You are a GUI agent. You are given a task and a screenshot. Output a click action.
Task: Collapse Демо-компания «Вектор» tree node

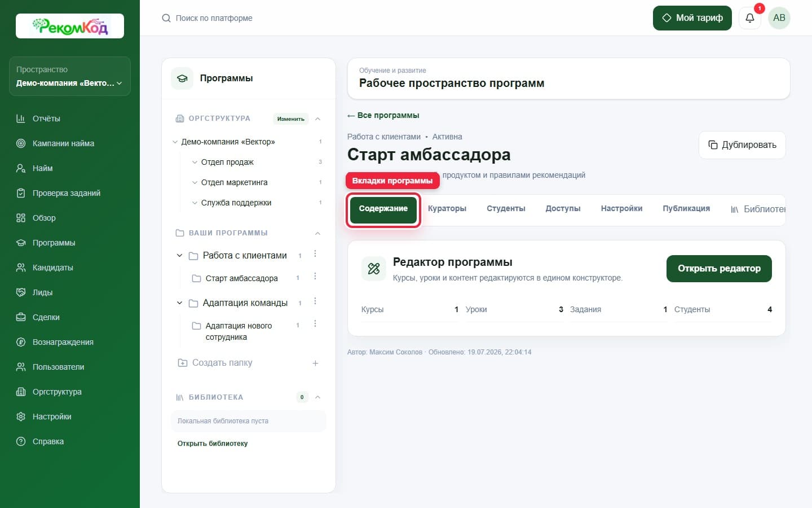(x=175, y=142)
